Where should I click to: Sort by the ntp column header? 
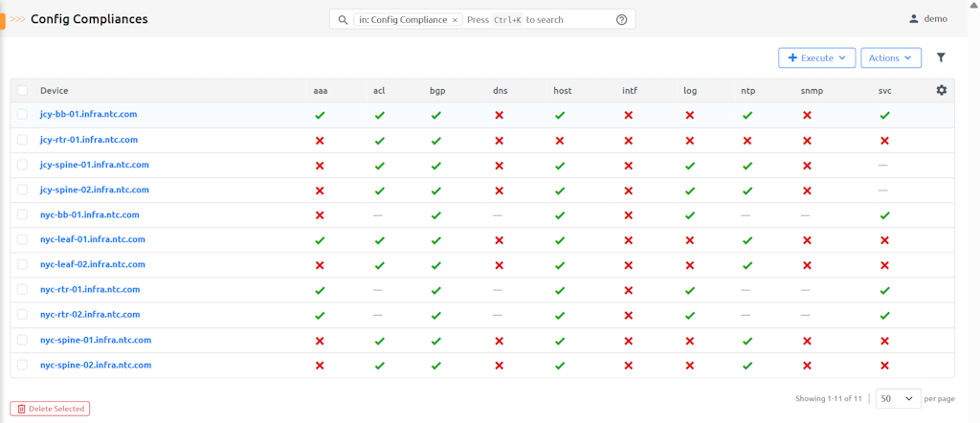748,91
